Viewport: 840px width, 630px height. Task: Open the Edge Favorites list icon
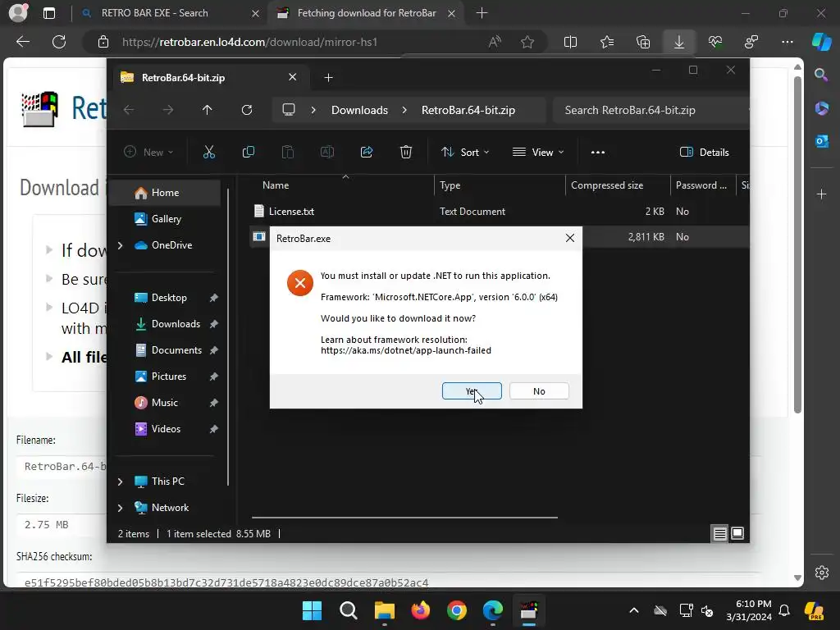(607, 42)
